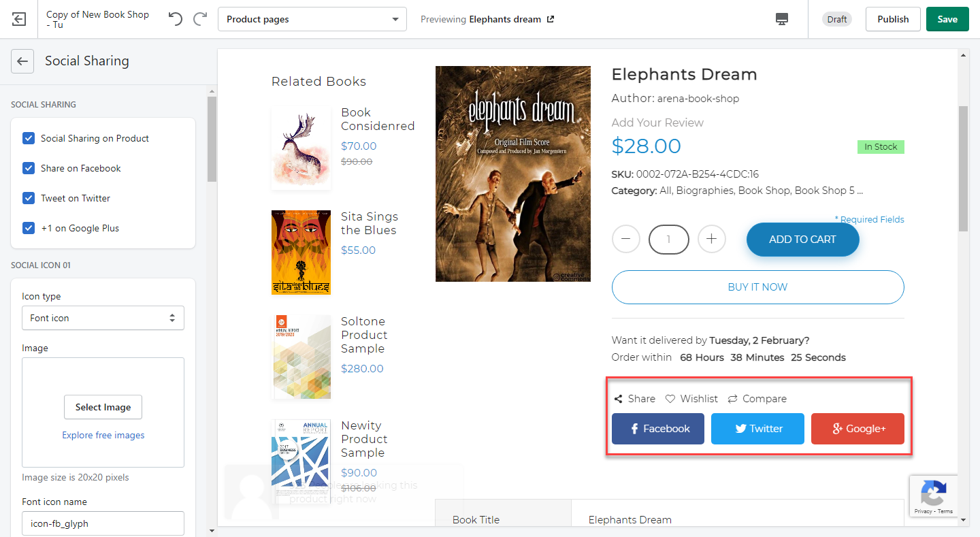Click the $55.00 price text
Image resolution: width=980 pixels, height=537 pixels.
pos(359,250)
